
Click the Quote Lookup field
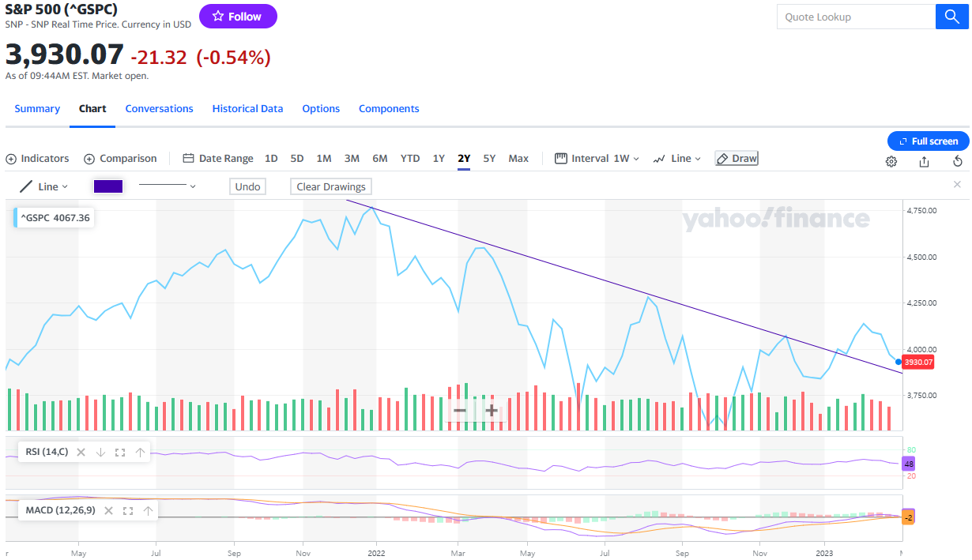[856, 17]
